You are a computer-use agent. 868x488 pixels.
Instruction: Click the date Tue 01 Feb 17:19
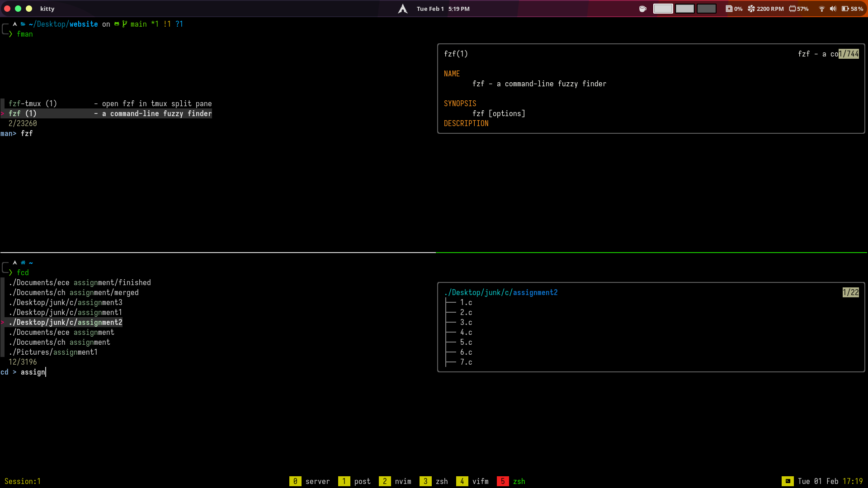pyautogui.click(x=831, y=481)
